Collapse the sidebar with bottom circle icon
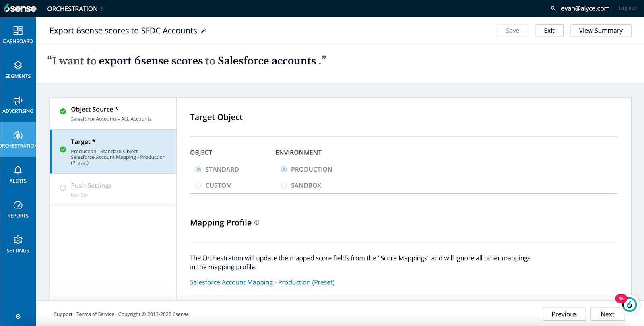Screen dimensions: 644x326 (x=18, y=316)
